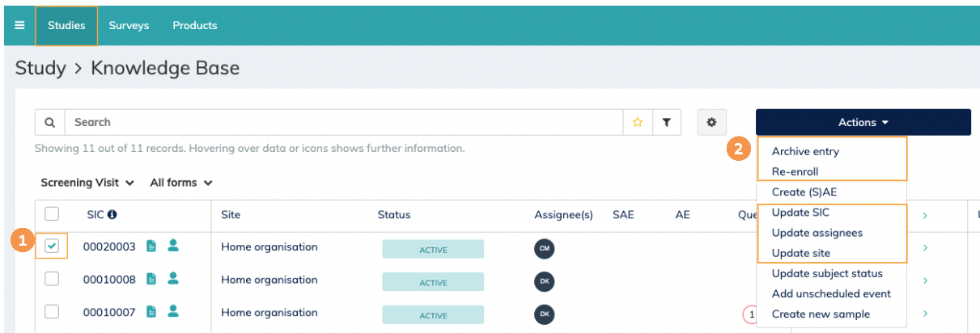Choose Archive entry from Actions menu

805,151
